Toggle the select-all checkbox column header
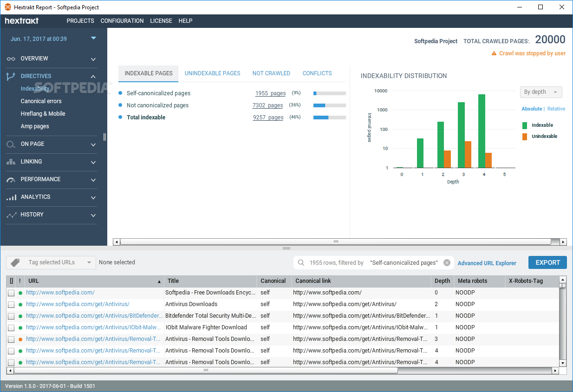Image resolution: width=573 pixels, height=392 pixels. [x=11, y=281]
